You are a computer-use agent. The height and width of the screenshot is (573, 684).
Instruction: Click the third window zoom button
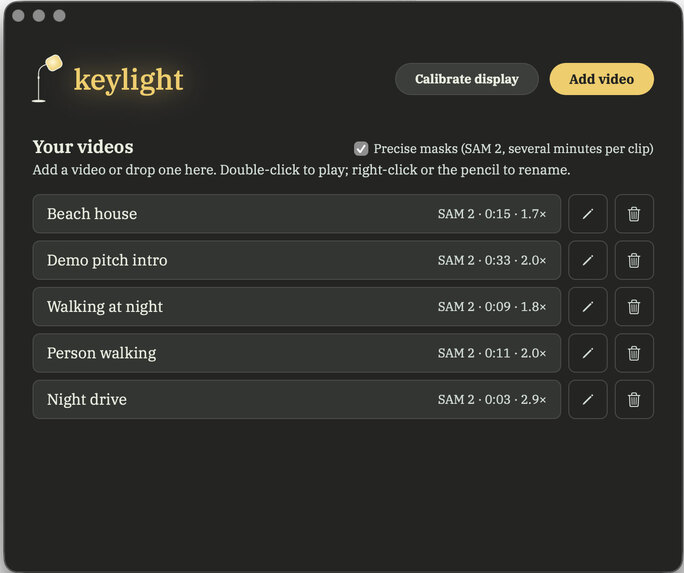(59, 16)
